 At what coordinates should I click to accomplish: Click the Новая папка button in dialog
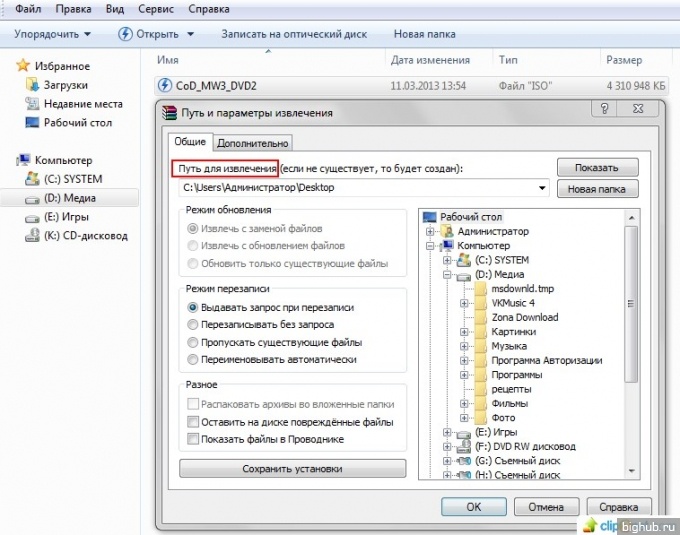(596, 188)
